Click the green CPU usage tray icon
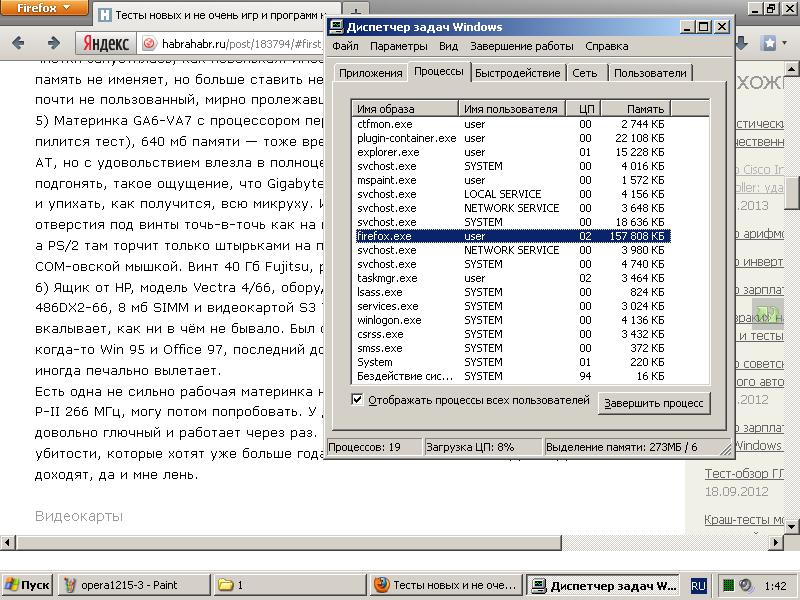The width and height of the screenshot is (800, 600). point(729,585)
